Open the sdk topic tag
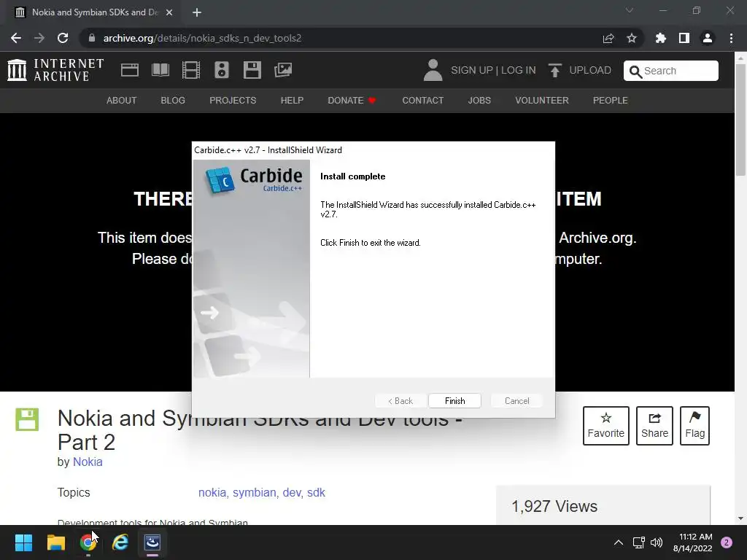The width and height of the screenshot is (747, 560). coord(316,492)
